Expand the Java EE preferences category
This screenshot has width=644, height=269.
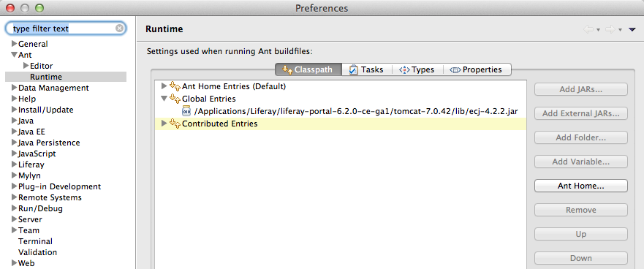coord(15,132)
